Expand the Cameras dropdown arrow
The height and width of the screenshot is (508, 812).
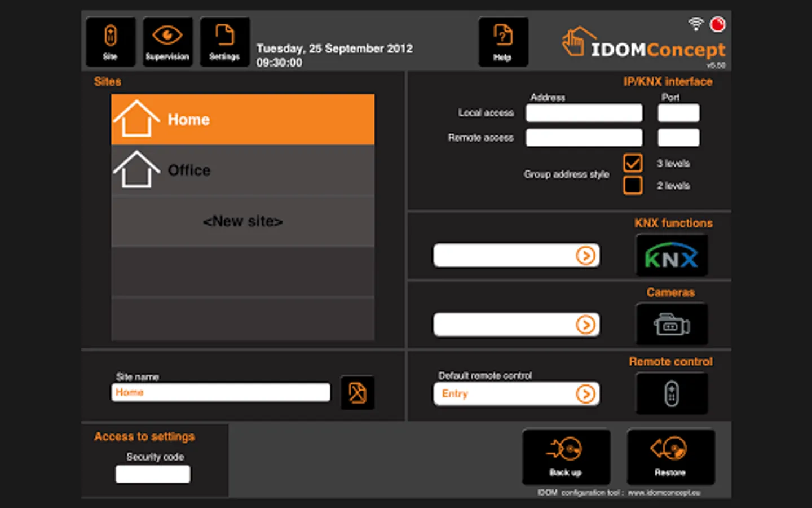click(586, 325)
